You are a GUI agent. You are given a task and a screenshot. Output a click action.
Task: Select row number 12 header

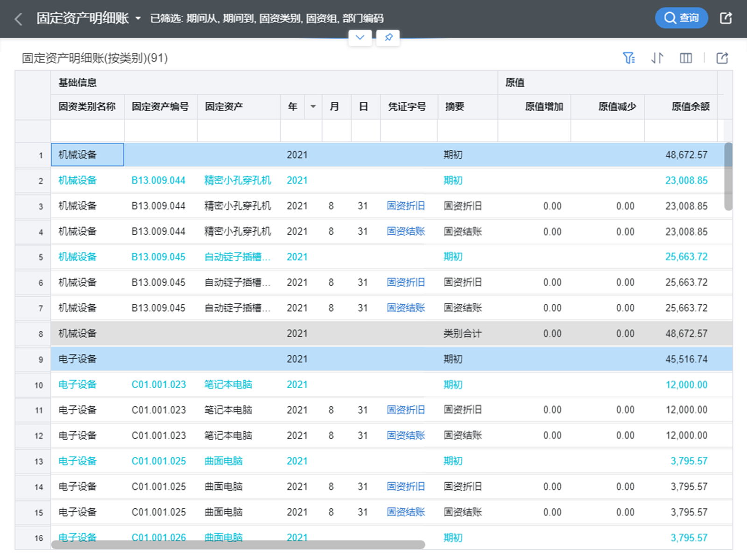point(33,436)
